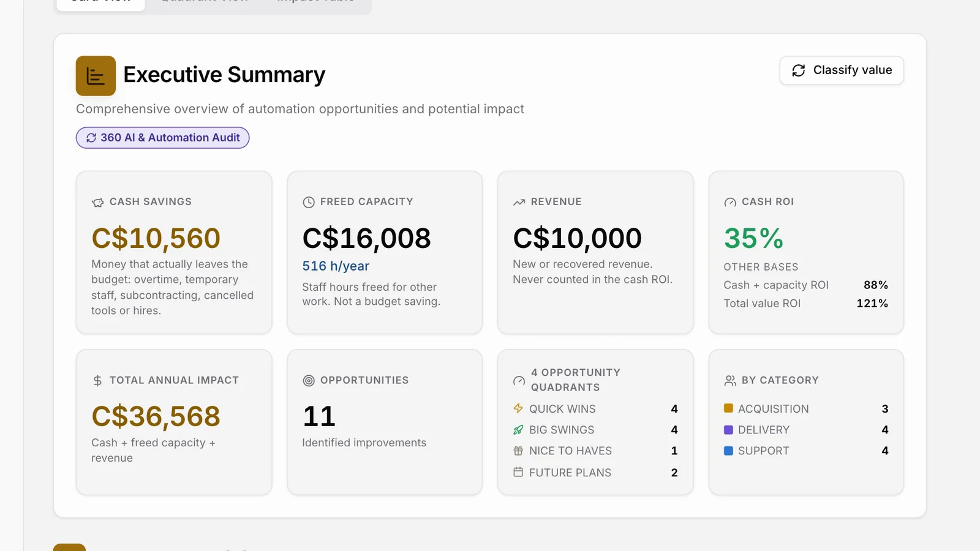Viewport: 980px width, 551px height.
Task: Click the people icon beside By Category
Action: 730,381
